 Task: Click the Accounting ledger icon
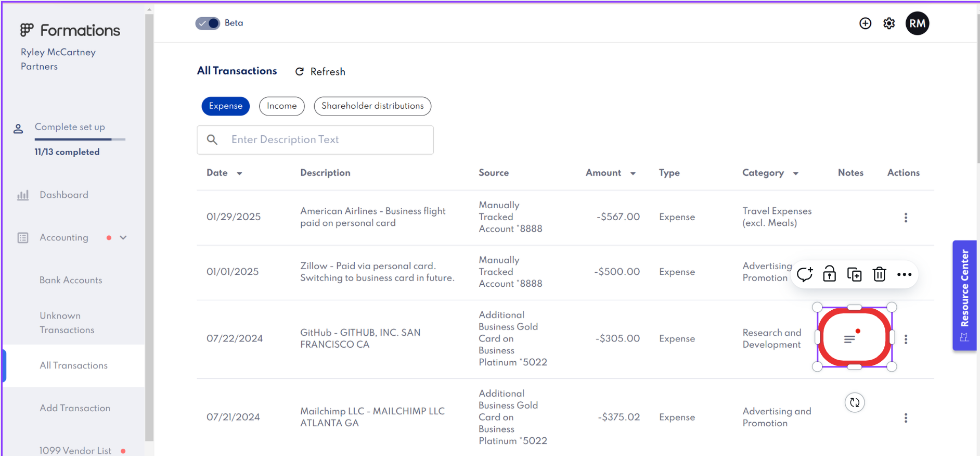click(23, 238)
